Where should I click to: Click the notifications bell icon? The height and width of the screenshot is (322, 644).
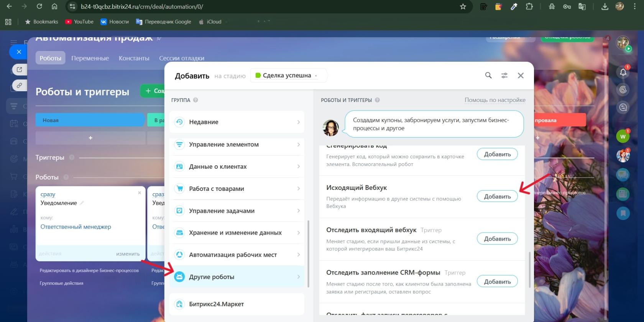623,72
